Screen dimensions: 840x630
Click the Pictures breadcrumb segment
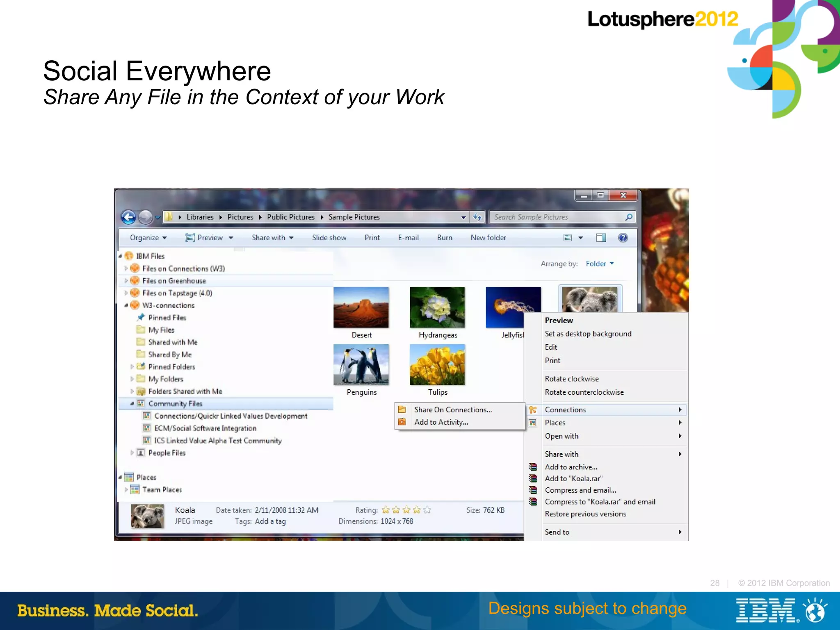tap(240, 217)
